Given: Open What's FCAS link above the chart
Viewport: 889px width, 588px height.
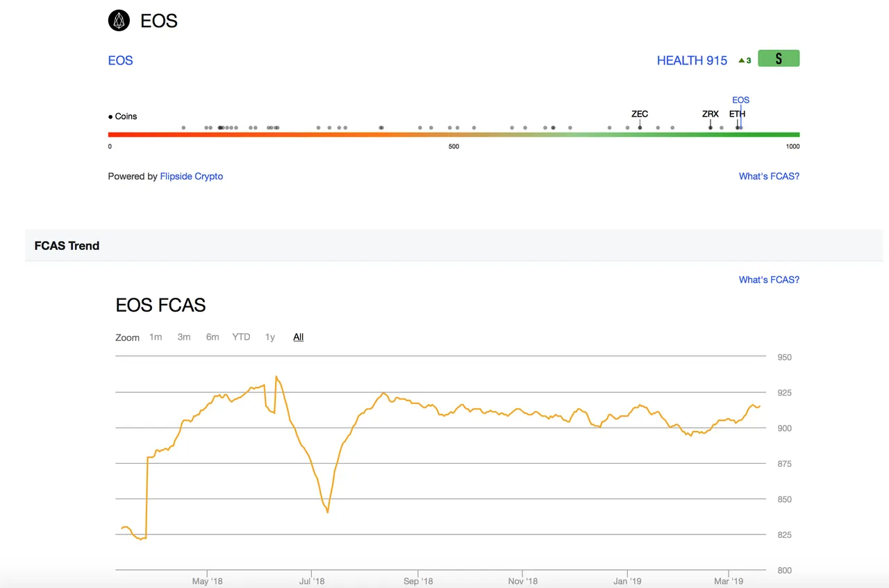Looking at the screenshot, I should click(769, 280).
